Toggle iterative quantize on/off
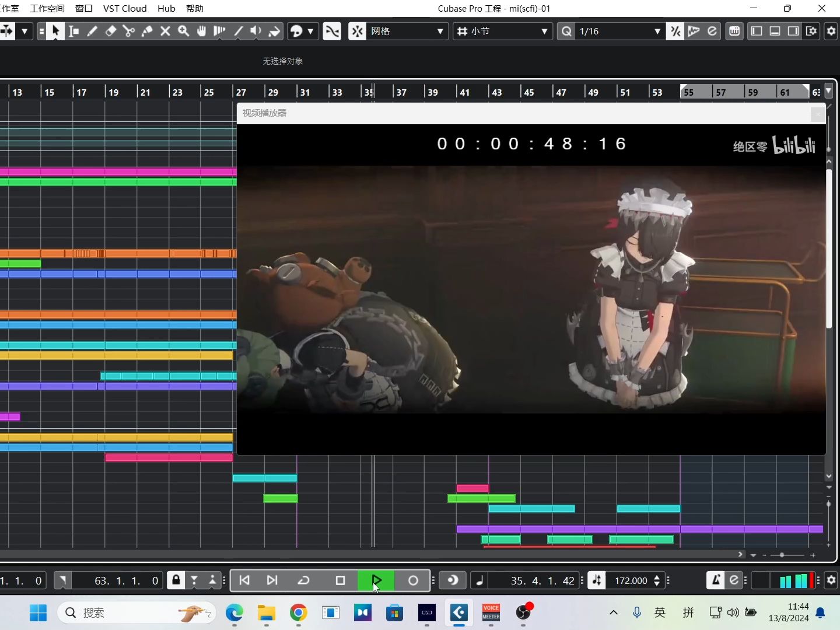Viewport: 840px width, 630px height. (x=675, y=31)
